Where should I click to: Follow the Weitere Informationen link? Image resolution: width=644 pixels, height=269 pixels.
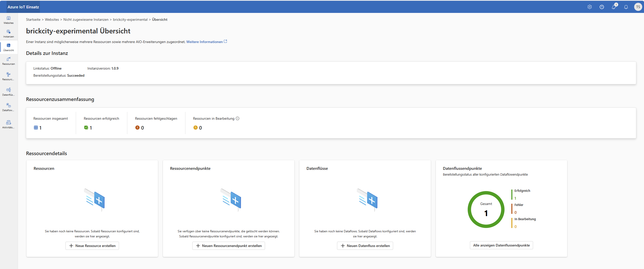coord(204,42)
